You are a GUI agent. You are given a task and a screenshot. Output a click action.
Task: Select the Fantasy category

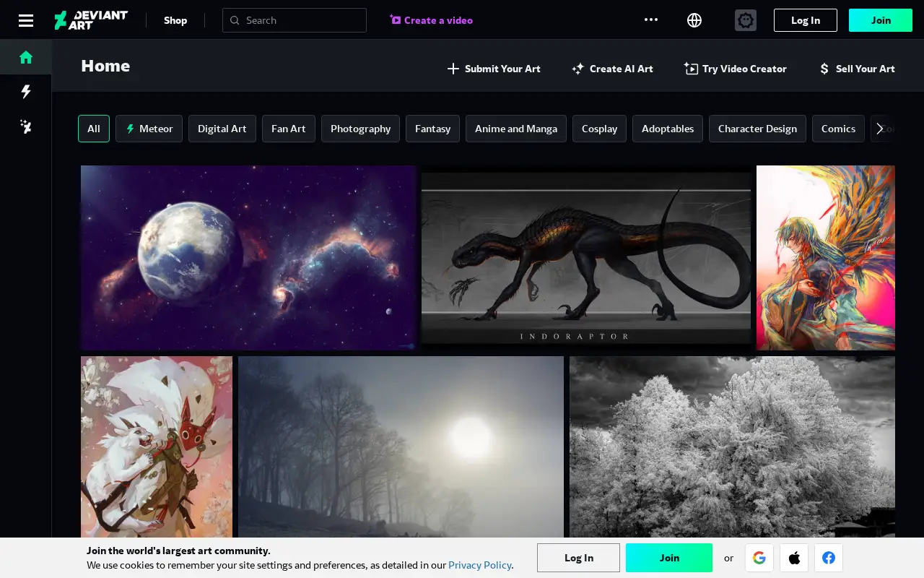pos(433,129)
